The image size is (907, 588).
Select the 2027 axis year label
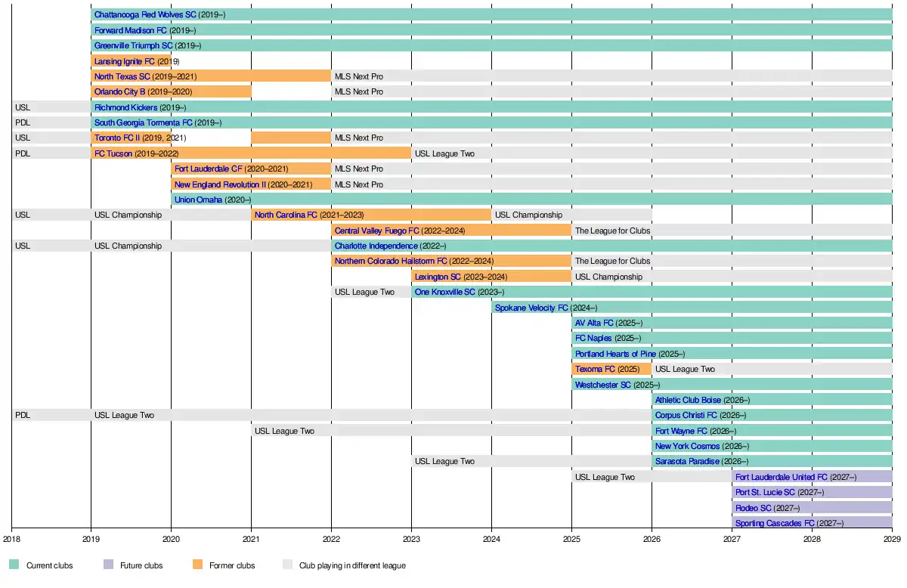732,539
